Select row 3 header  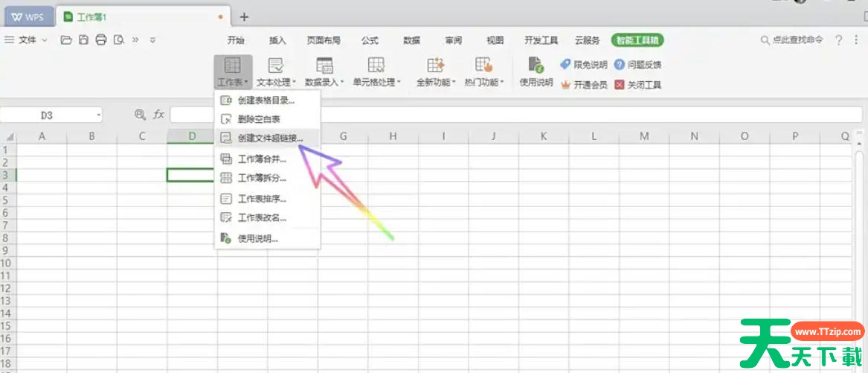(x=7, y=175)
